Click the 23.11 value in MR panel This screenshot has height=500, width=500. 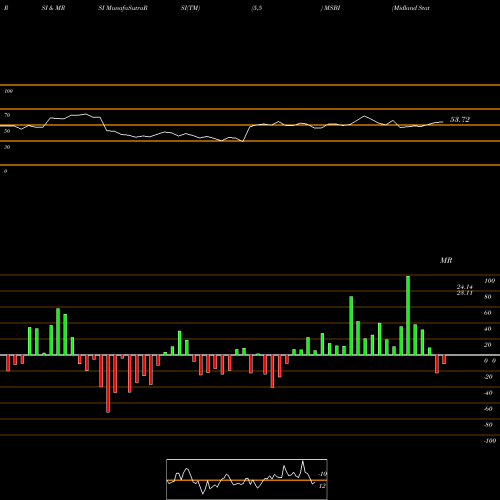(x=465, y=293)
